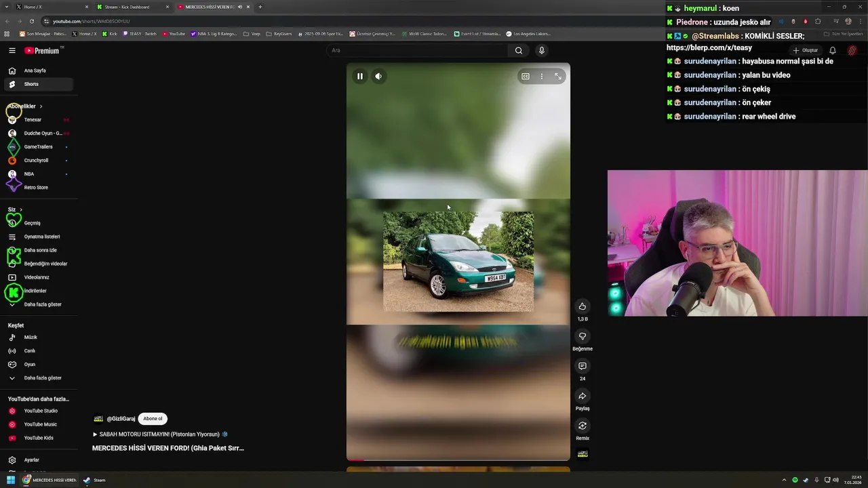Open the Windows Start button
Screen dimensions: 868x488
[x=10, y=480]
